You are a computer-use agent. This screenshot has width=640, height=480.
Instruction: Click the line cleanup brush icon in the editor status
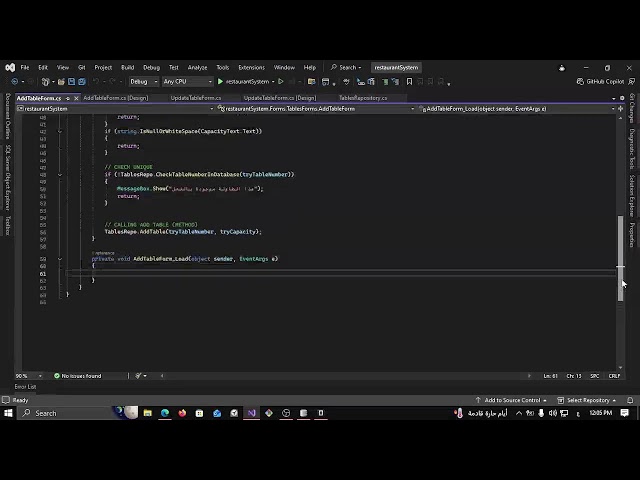(x=138, y=376)
